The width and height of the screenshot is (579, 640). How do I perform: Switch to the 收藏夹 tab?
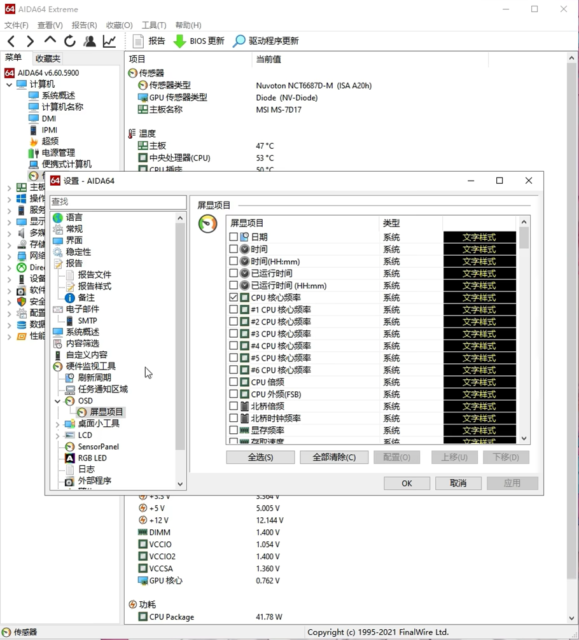pos(48,59)
